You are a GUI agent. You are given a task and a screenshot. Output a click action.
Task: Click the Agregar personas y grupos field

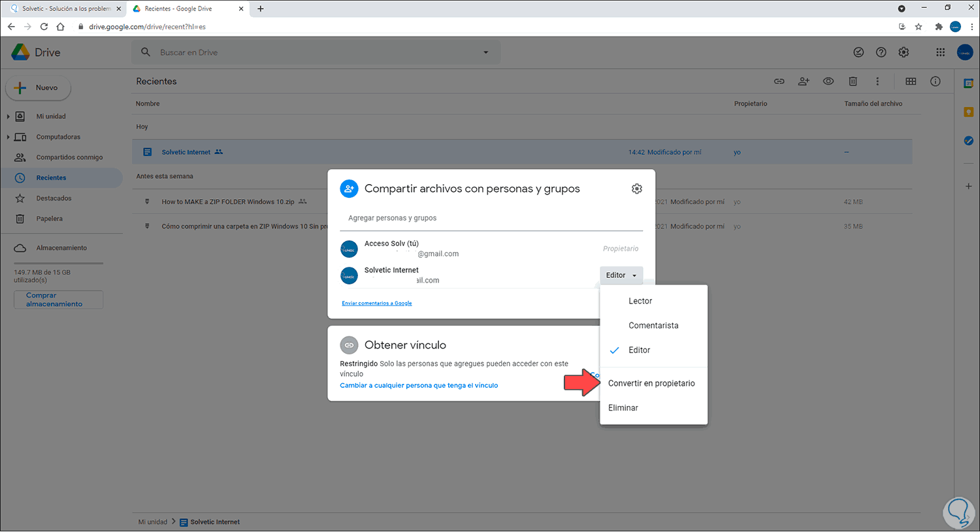point(491,218)
